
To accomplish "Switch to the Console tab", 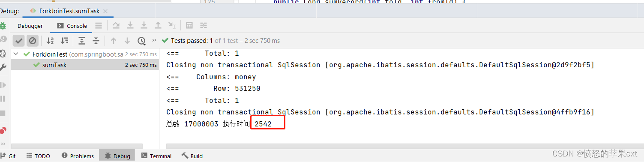I will 72,26.
